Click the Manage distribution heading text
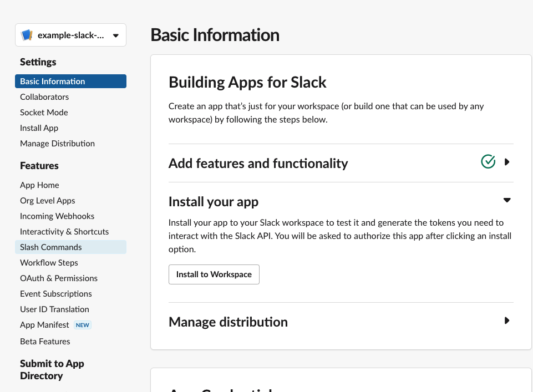 pyautogui.click(x=228, y=322)
